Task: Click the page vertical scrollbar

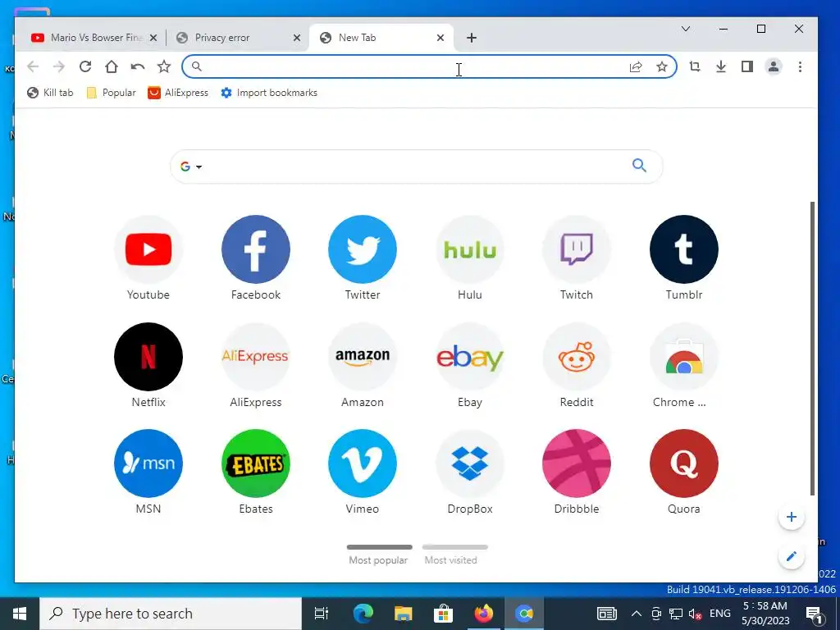Action: (x=813, y=348)
